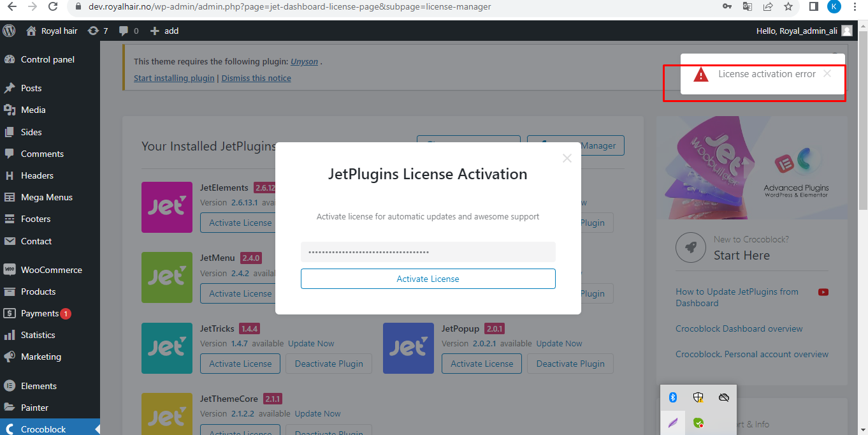Open Hello, Royal_admin_ali account menu
This screenshot has width=868, height=435.
point(804,31)
